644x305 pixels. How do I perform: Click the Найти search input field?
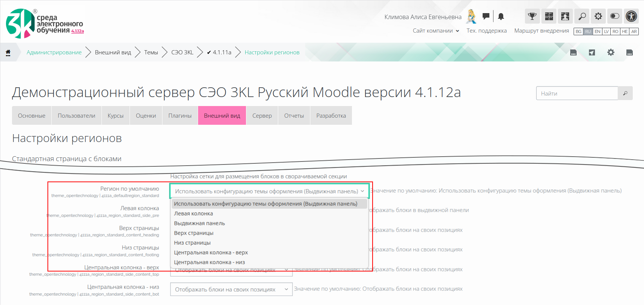[577, 93]
